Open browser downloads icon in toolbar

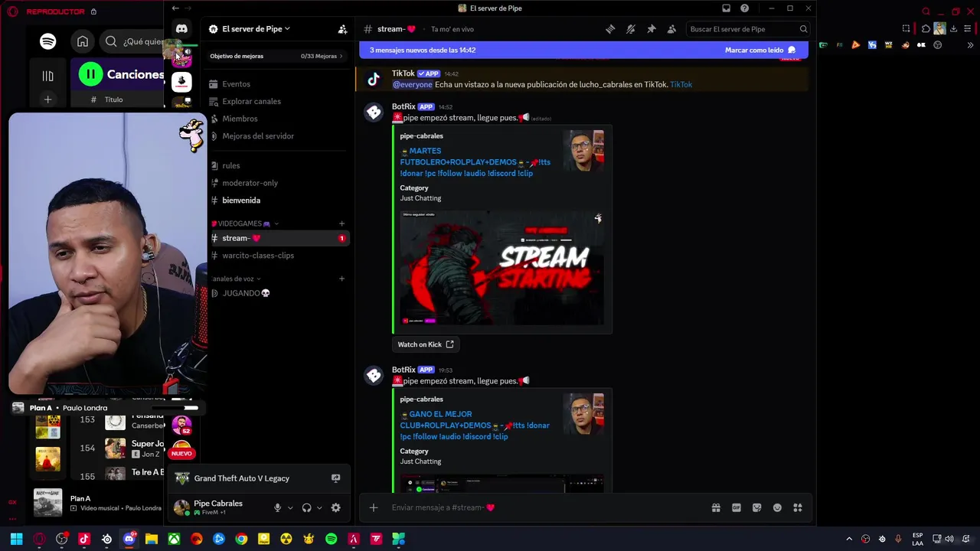click(x=953, y=29)
